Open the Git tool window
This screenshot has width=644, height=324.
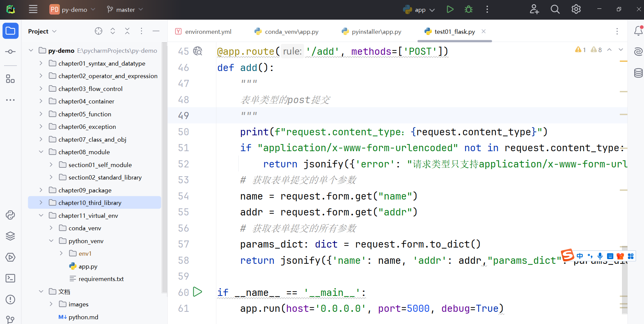coord(10,319)
